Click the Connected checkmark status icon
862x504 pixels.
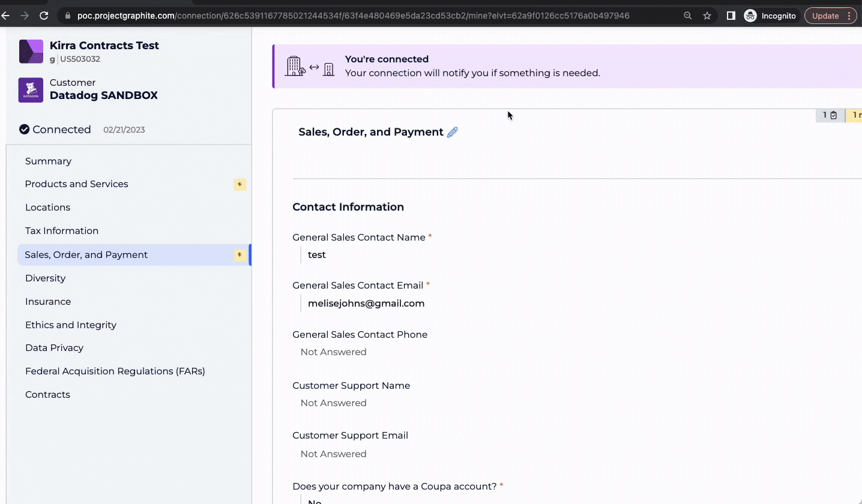25,129
